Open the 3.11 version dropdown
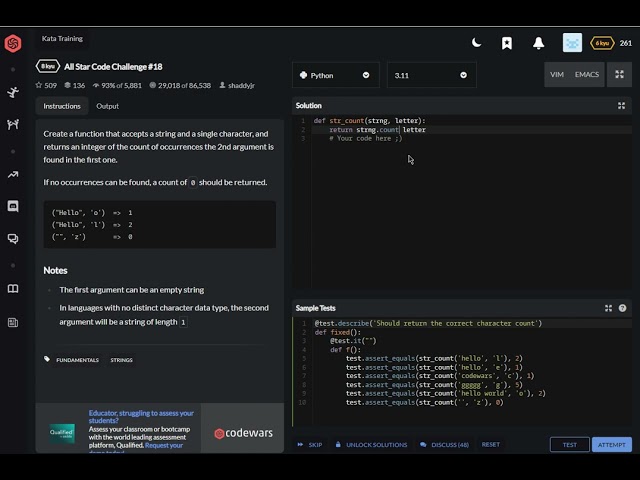Screen dimensions: 640x480 tap(431, 75)
